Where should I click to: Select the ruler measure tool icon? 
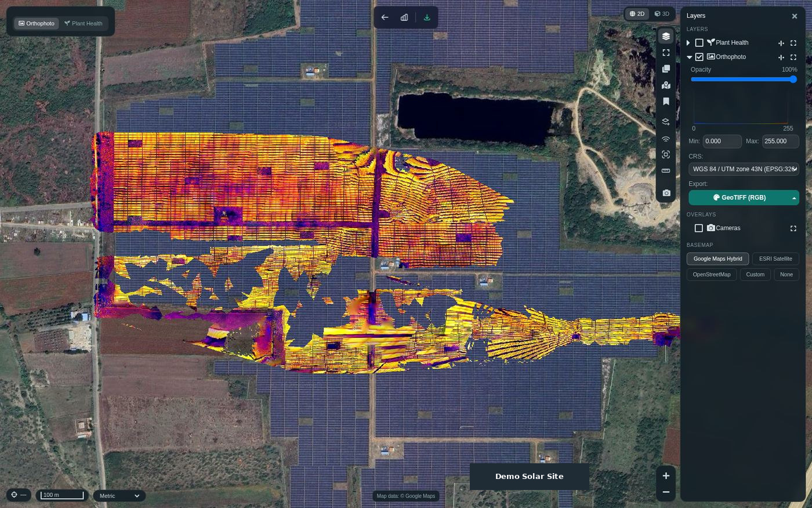pyautogui.click(x=666, y=171)
